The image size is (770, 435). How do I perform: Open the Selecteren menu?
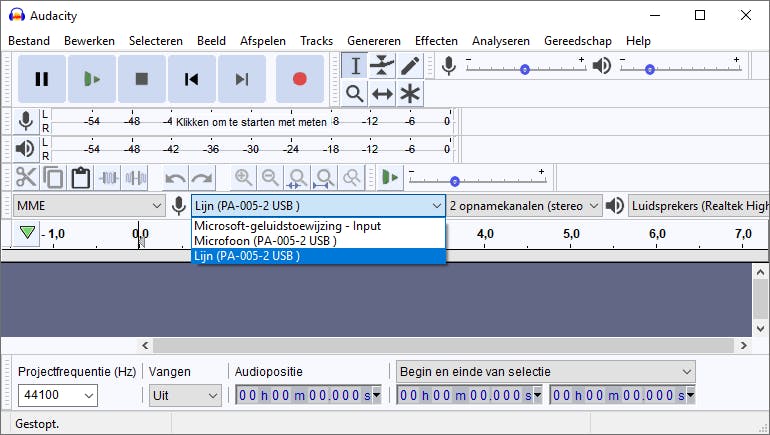coord(156,41)
